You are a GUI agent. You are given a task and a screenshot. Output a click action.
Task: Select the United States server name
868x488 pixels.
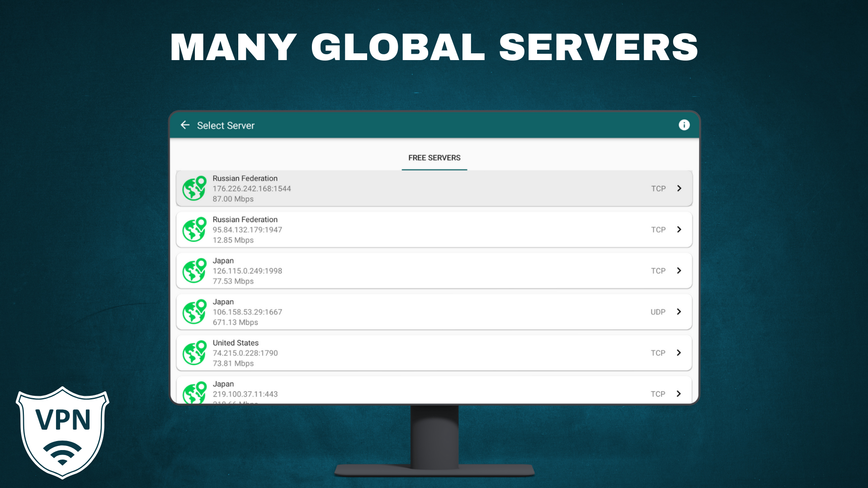(x=236, y=343)
